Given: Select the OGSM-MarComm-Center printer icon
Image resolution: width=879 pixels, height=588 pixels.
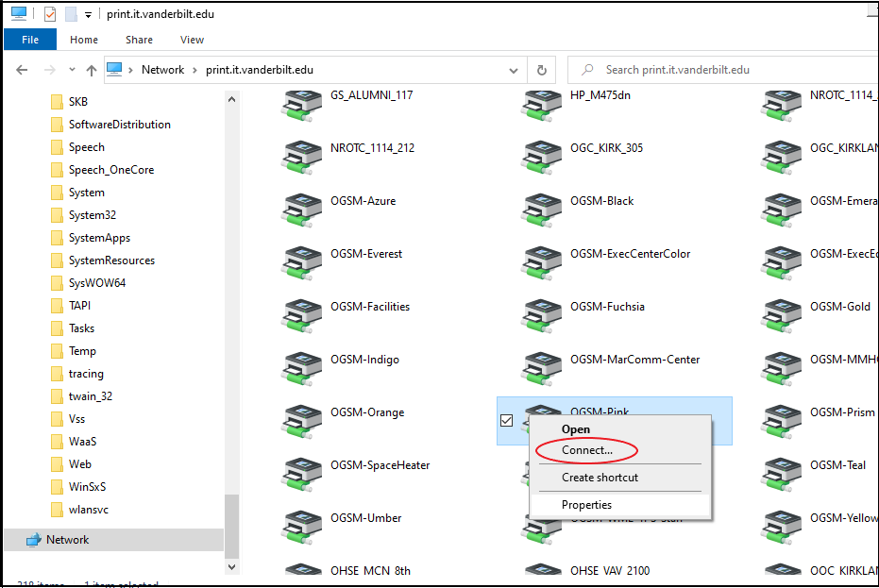Looking at the screenshot, I should pyautogui.click(x=542, y=369).
